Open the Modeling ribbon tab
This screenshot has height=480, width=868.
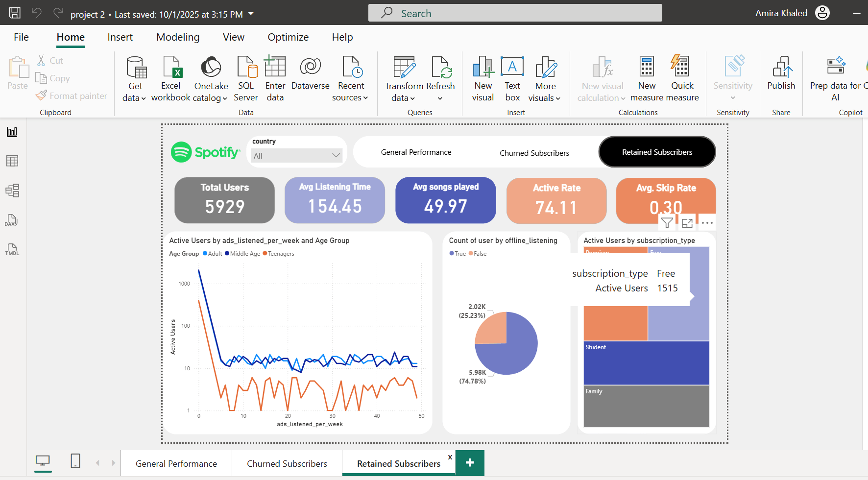[x=178, y=37]
